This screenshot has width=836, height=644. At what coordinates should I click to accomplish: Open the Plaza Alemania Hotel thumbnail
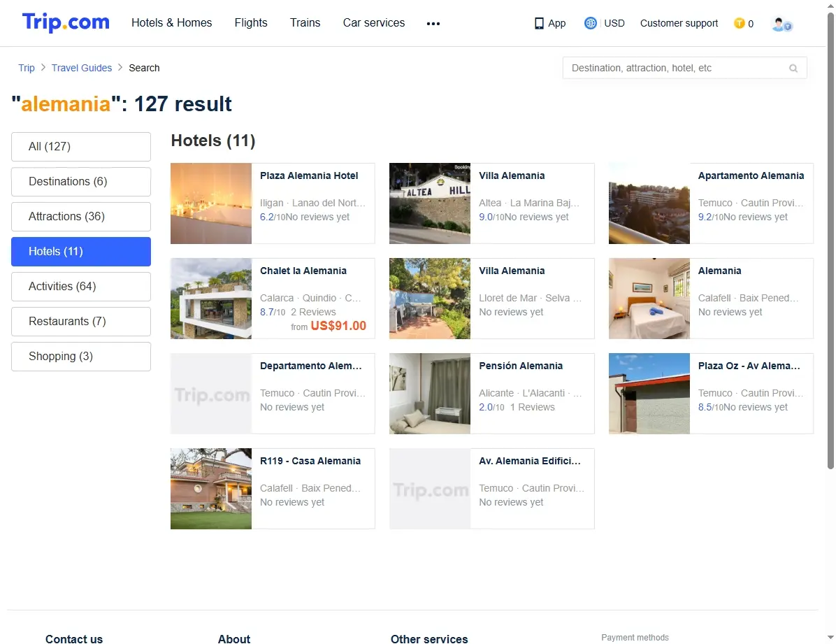[211, 203]
